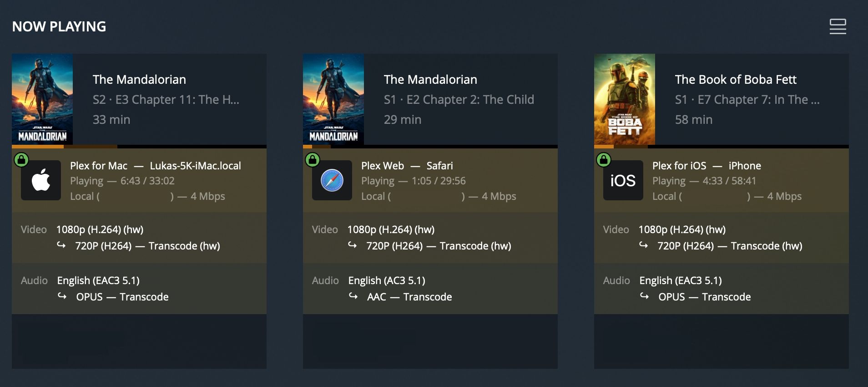Open episode S1 · E2 Chapter 2: The Child
The height and width of the screenshot is (387, 868).
(x=459, y=100)
